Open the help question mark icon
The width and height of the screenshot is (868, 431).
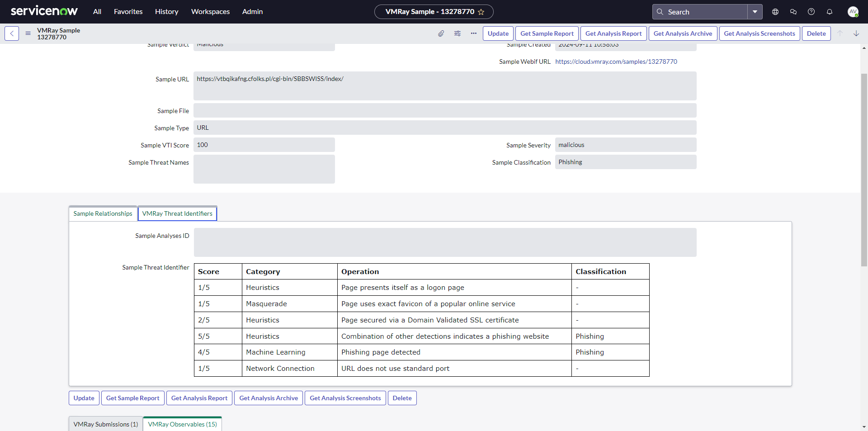click(x=811, y=12)
